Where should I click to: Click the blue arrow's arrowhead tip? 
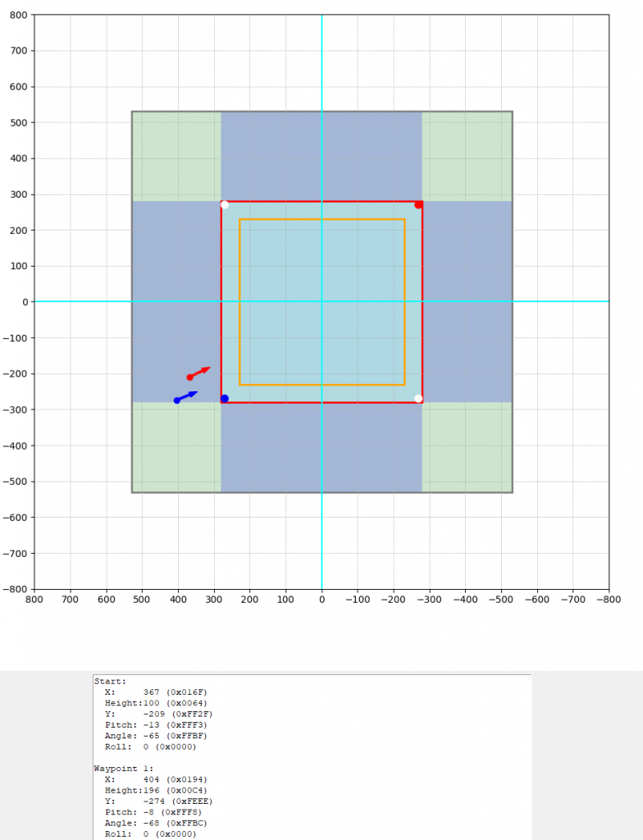click(198, 391)
